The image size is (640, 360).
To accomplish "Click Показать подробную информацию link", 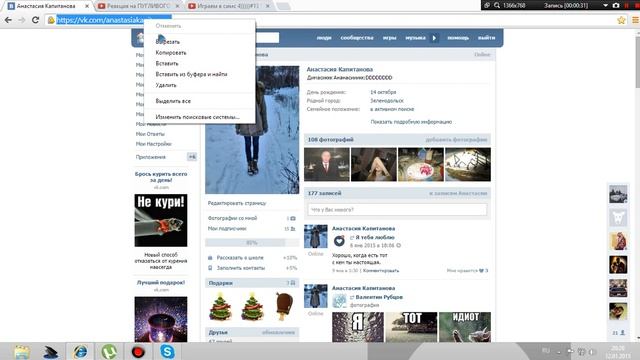I will 411,122.
